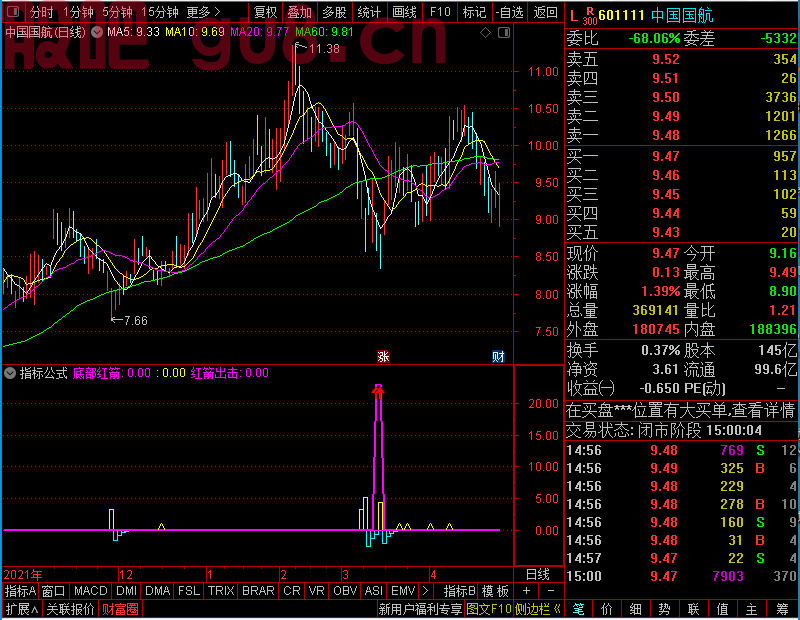Image resolution: width=800 pixels, height=620 pixels.
Task: Expand the 扩展 panel
Action: click(x=21, y=609)
